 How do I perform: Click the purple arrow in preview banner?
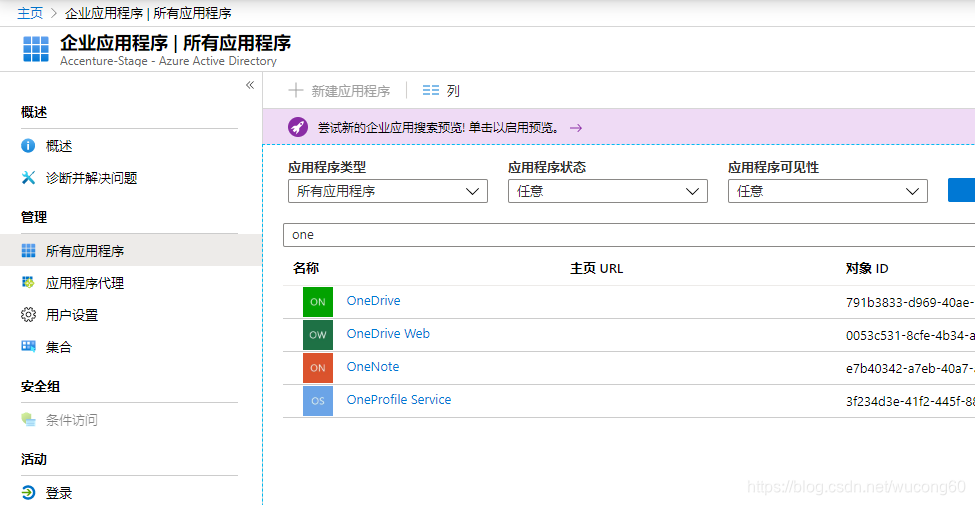click(576, 127)
